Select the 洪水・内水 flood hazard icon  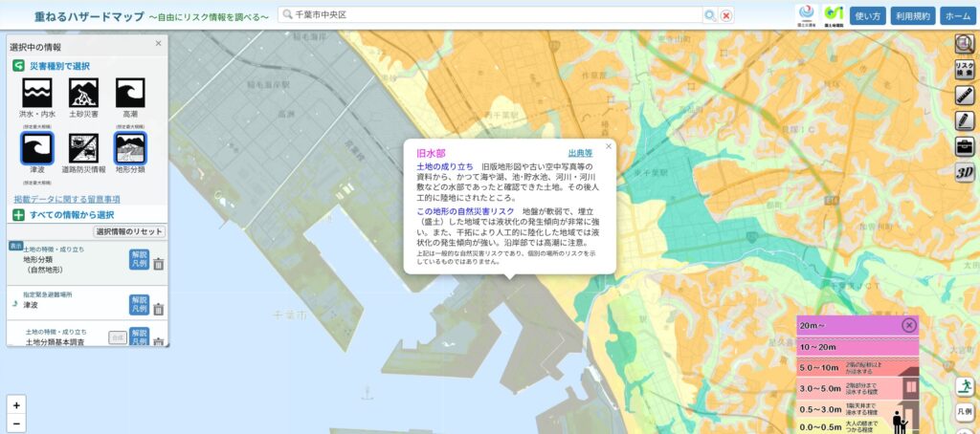click(x=37, y=93)
